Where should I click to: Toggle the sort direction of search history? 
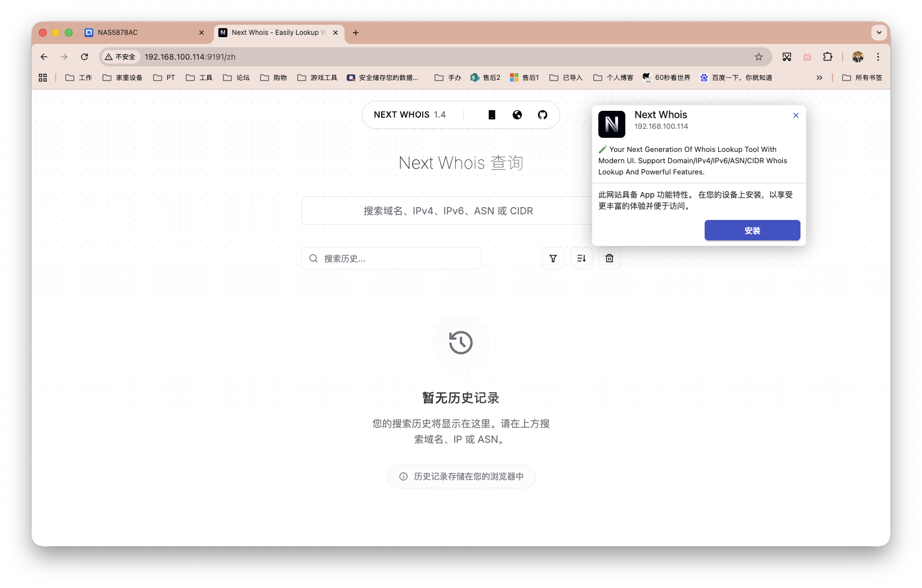(581, 258)
